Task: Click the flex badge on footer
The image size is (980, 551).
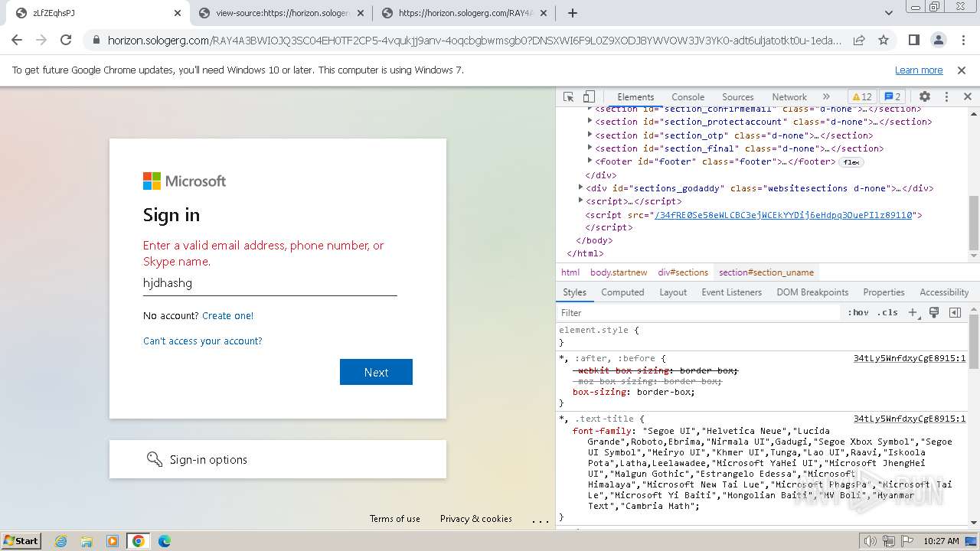Action: 851,162
